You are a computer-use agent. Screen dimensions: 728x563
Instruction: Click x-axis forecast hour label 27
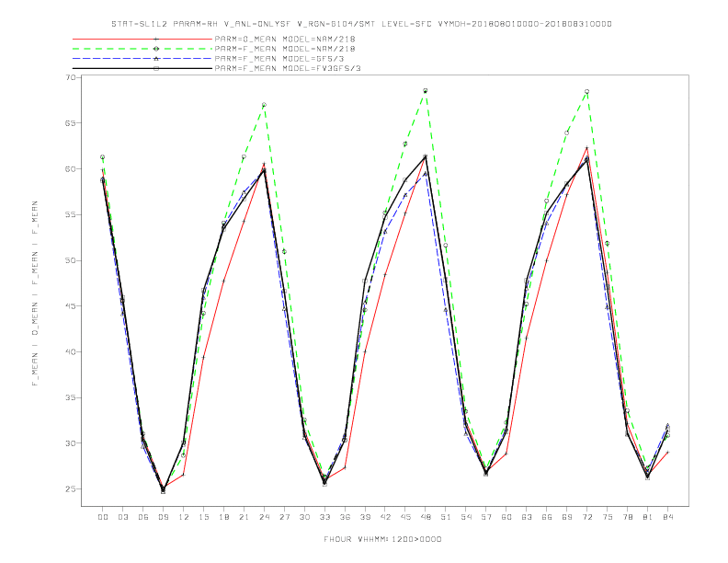click(x=284, y=517)
